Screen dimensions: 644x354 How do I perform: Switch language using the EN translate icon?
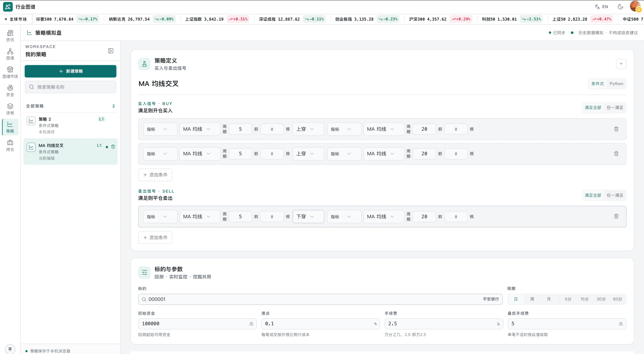601,7
